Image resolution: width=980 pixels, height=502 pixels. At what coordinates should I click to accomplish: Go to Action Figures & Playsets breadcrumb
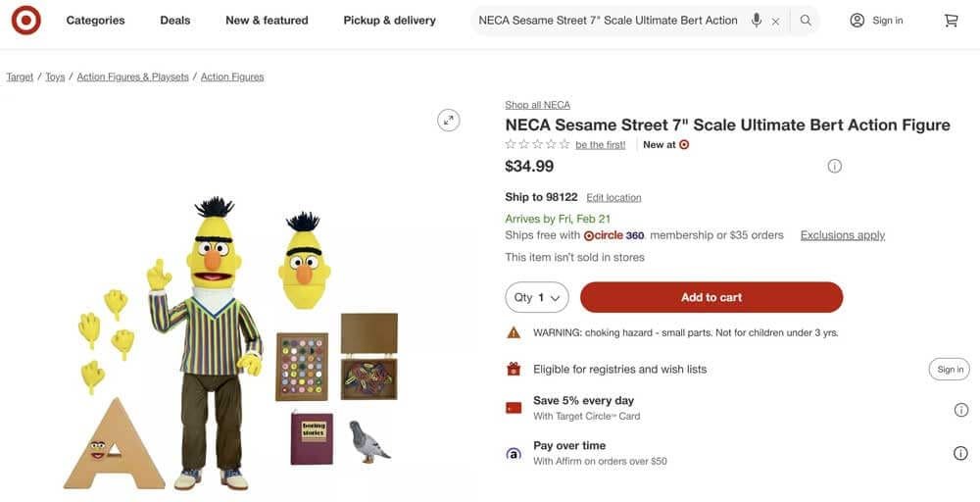[x=132, y=76]
